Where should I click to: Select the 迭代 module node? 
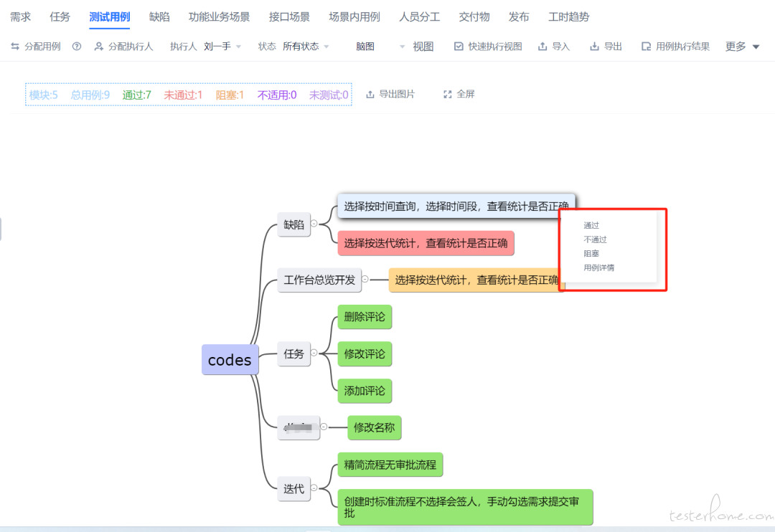click(293, 488)
